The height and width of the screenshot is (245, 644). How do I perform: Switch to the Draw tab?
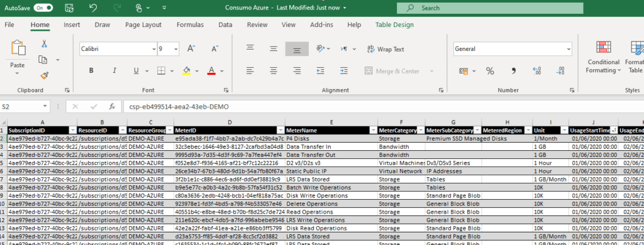[103, 24]
